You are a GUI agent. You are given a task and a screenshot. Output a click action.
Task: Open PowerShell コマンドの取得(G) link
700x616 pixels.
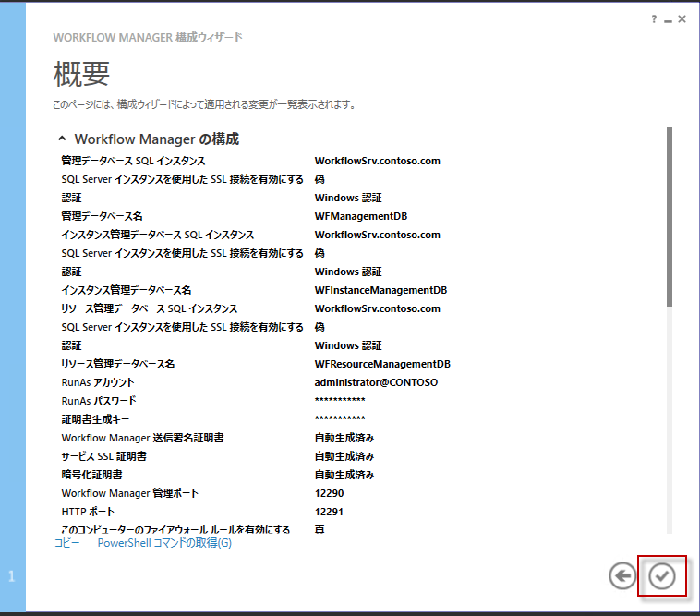(164, 543)
